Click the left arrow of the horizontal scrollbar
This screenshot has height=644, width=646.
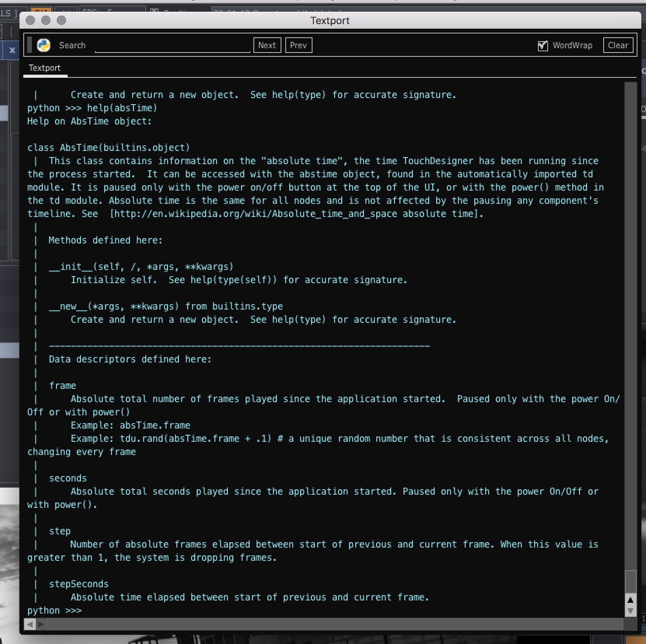click(30, 625)
